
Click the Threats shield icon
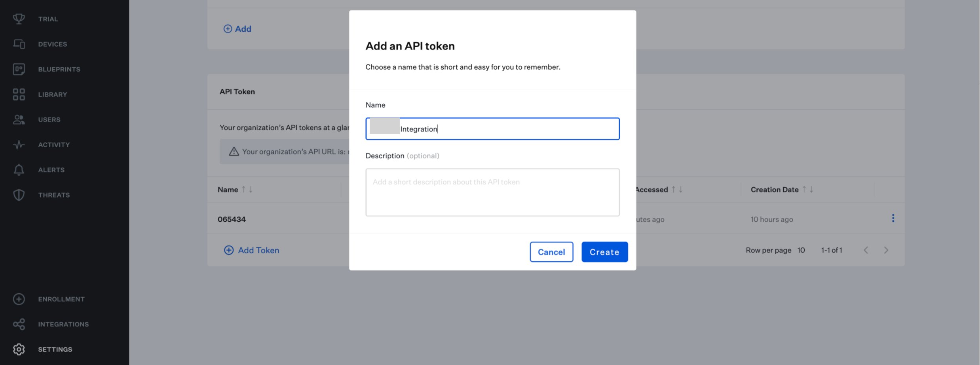[19, 195]
